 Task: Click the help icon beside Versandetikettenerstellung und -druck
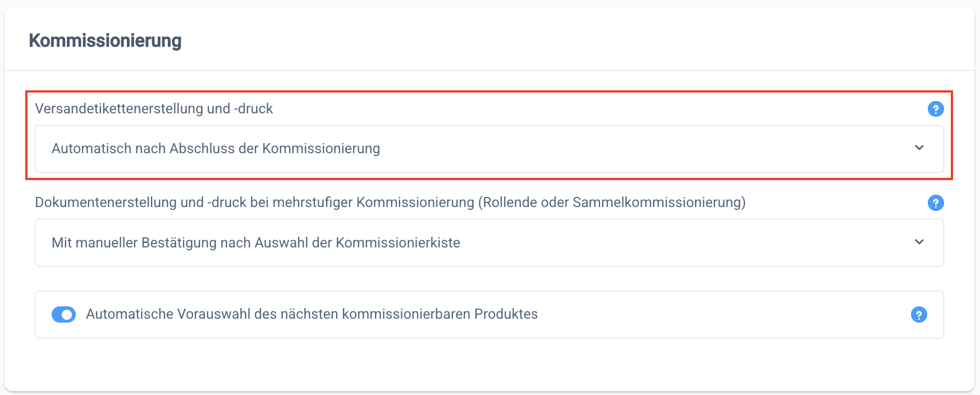[936, 109]
